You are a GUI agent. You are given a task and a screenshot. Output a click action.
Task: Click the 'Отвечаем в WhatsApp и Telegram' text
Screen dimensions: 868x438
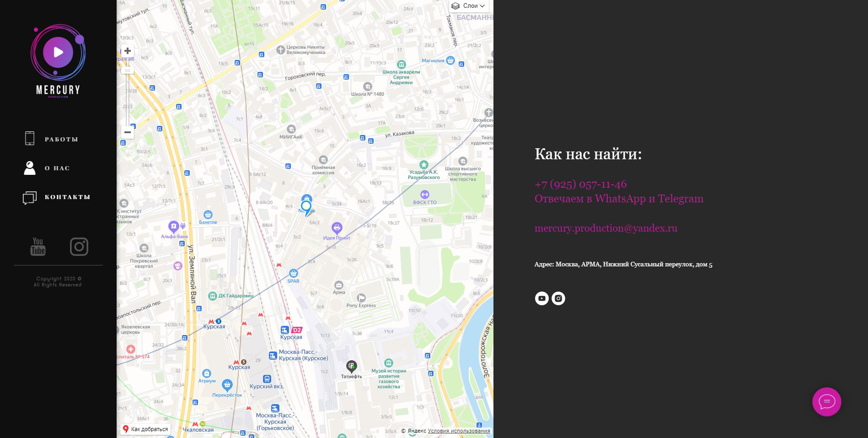click(619, 199)
